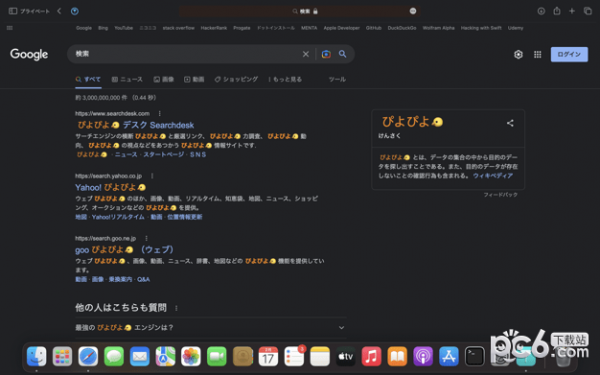600x375 pixels.
Task: Open the HackerRank bookmark
Action: [214, 28]
